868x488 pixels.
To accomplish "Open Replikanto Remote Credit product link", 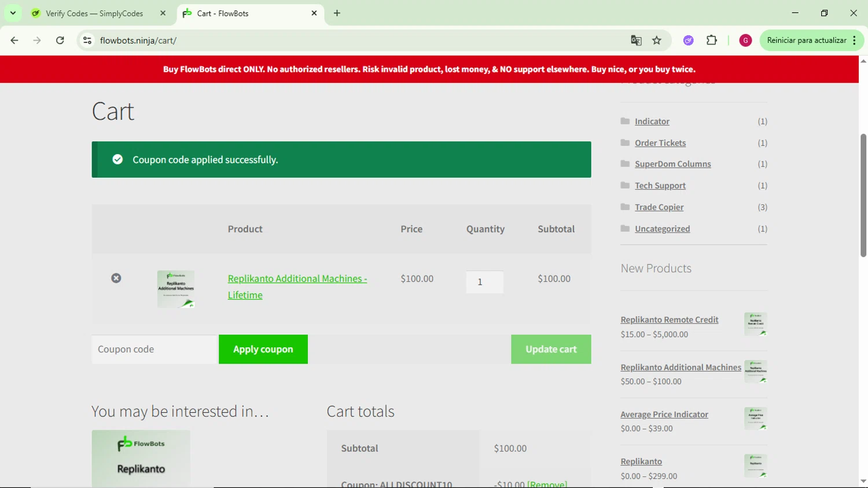I will pyautogui.click(x=670, y=320).
